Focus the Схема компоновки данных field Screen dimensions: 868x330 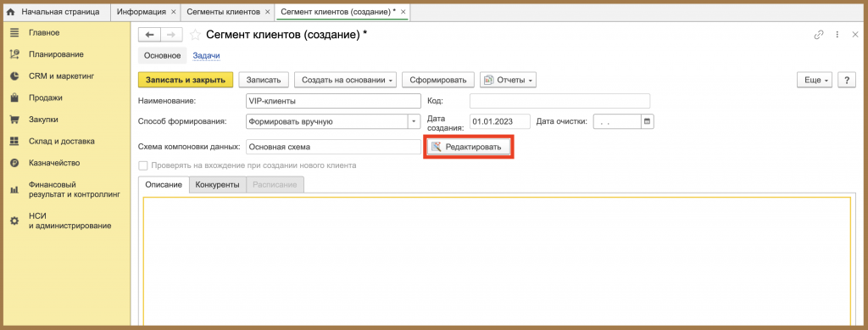click(x=333, y=148)
